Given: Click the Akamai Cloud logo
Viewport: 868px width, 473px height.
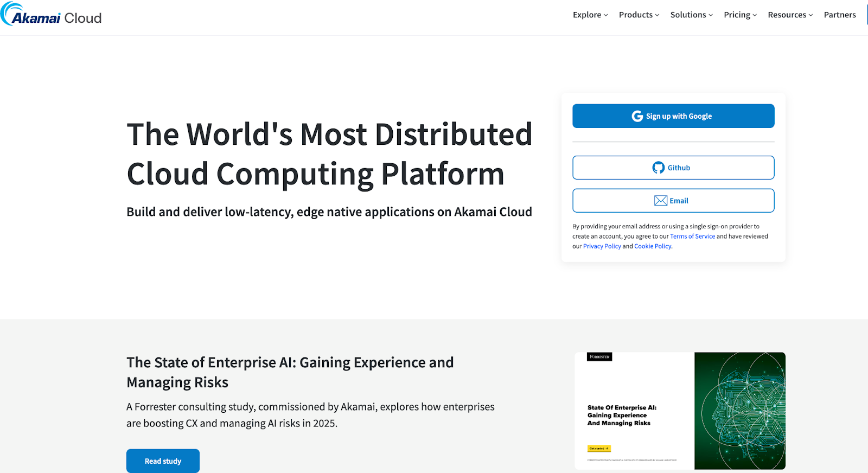Looking at the screenshot, I should pos(51,15).
